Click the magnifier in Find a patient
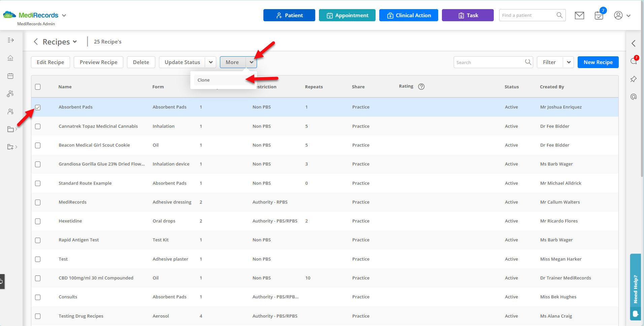Viewport: 644px width, 326px height. click(559, 15)
